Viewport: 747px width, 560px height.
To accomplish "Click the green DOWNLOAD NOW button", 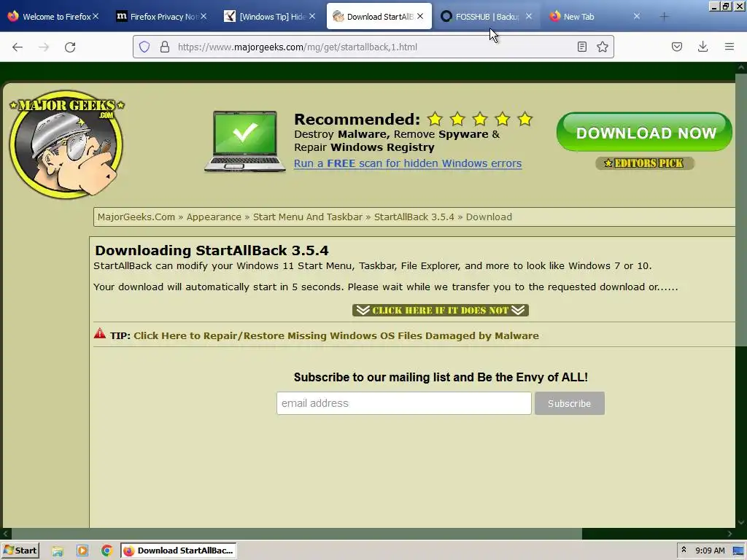I will pyautogui.click(x=644, y=132).
